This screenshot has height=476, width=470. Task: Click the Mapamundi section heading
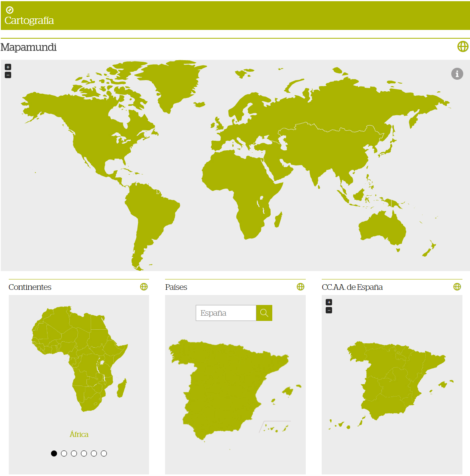29,47
